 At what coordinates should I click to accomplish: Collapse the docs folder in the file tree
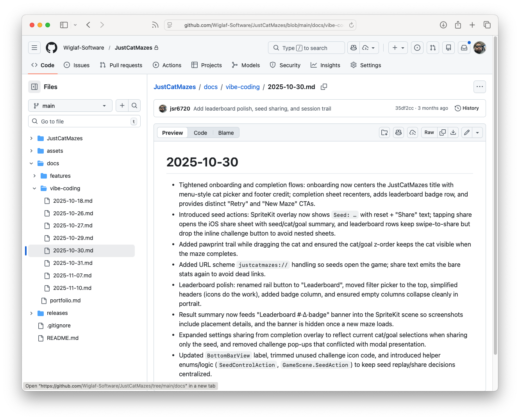click(31, 163)
